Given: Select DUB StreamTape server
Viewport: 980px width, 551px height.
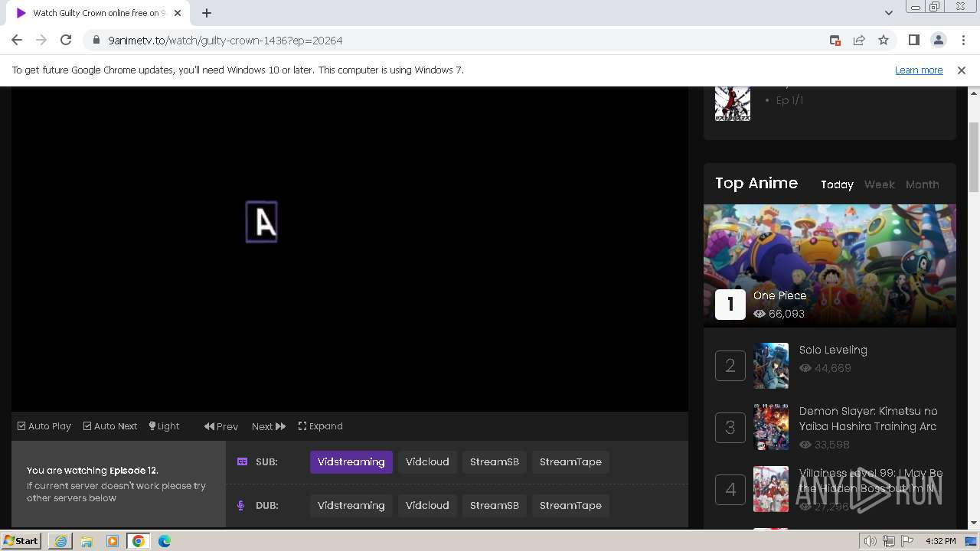Looking at the screenshot, I should tap(571, 506).
